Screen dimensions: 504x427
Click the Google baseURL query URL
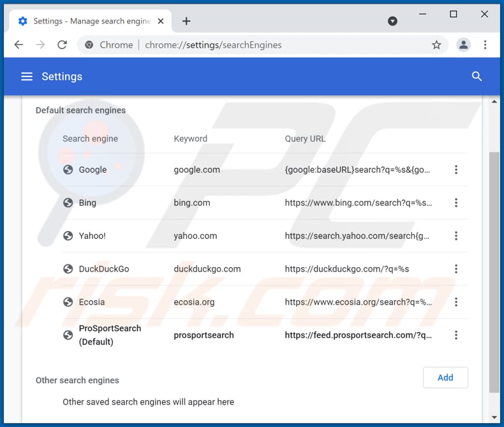coord(357,170)
